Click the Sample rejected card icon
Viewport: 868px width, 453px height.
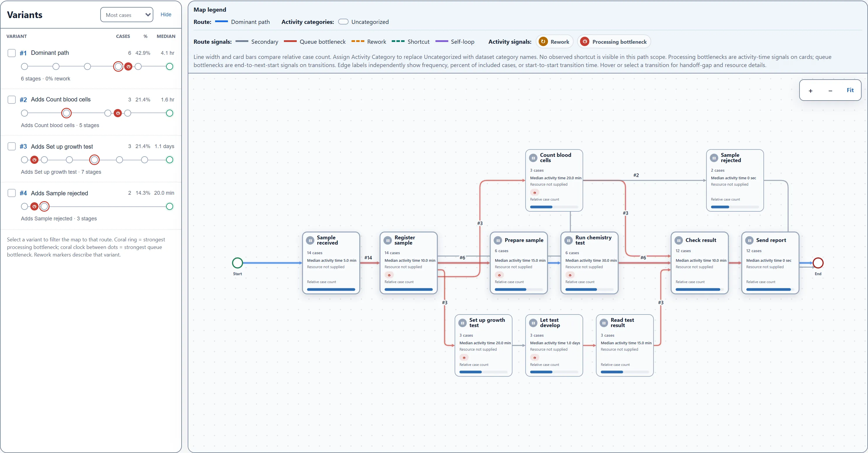click(x=714, y=158)
